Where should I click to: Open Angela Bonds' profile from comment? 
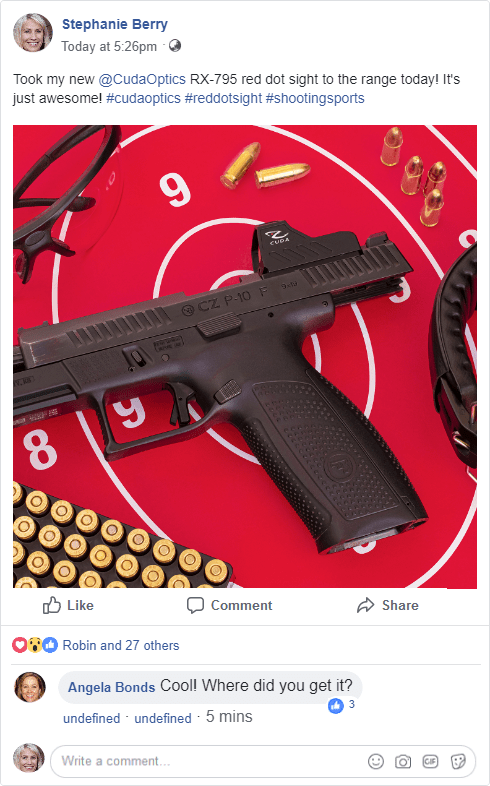point(111,687)
